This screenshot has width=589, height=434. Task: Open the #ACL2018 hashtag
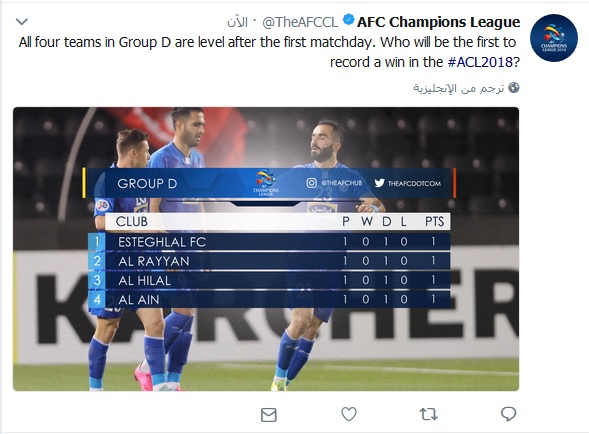(480, 62)
